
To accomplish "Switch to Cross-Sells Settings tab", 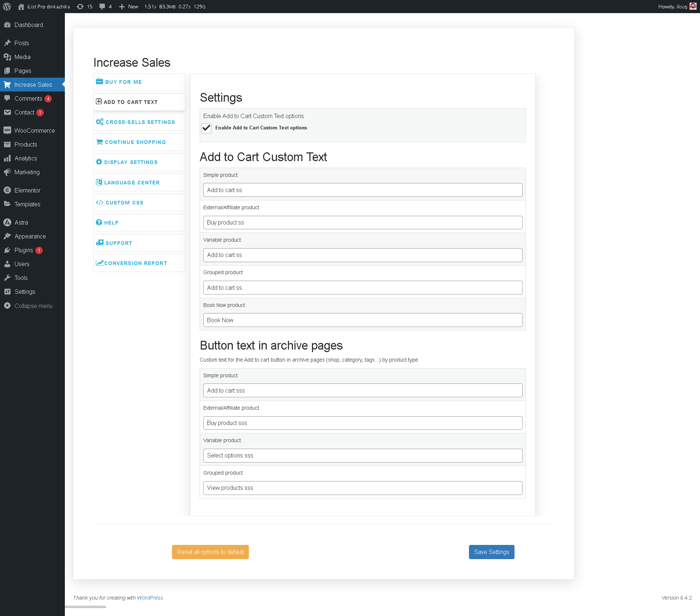I will coord(139,122).
